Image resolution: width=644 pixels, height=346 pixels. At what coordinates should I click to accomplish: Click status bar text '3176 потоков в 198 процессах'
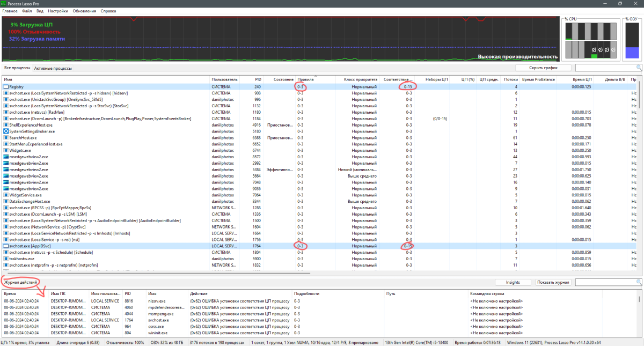[x=217, y=342]
